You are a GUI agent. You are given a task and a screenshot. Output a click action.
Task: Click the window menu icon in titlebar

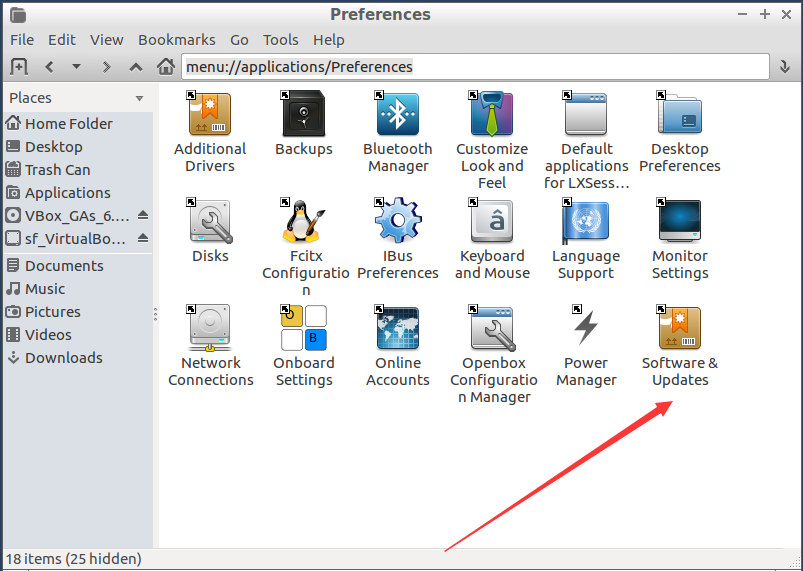pyautogui.click(x=18, y=15)
